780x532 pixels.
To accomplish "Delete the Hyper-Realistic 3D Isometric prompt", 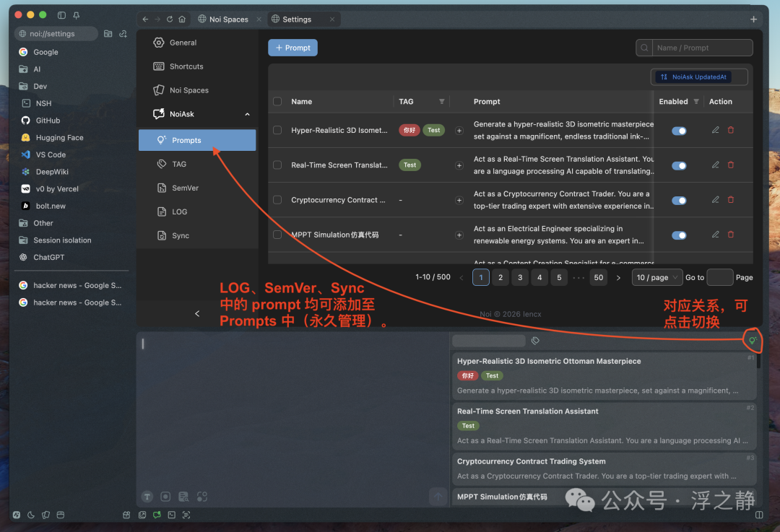I will pos(731,130).
